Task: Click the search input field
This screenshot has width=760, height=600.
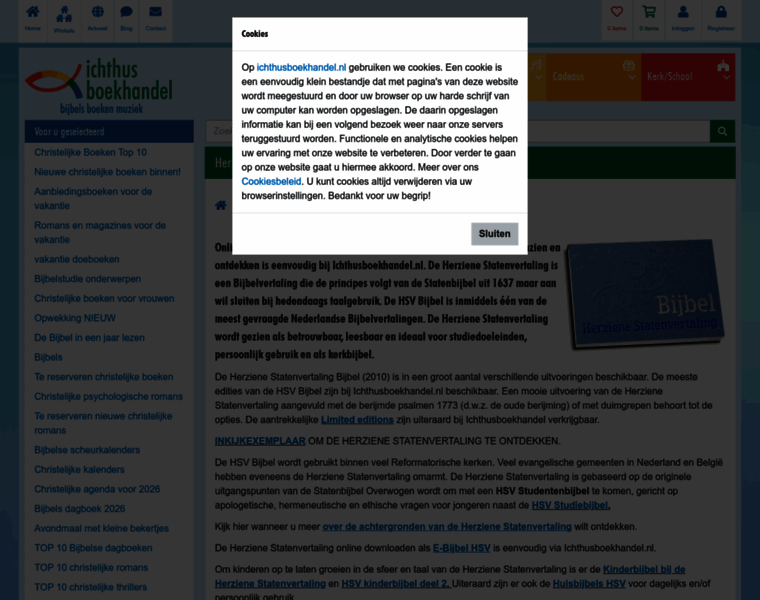Action: [x=458, y=131]
